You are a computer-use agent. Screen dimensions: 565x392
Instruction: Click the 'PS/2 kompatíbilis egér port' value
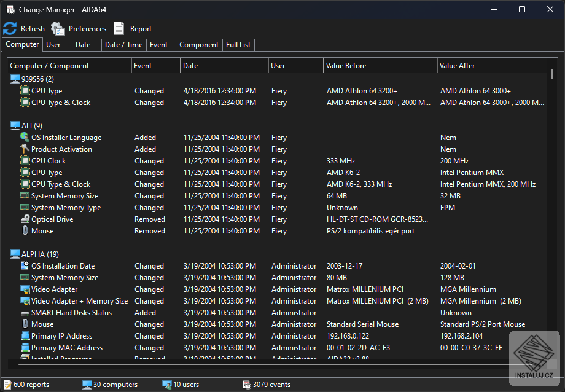pos(370,231)
